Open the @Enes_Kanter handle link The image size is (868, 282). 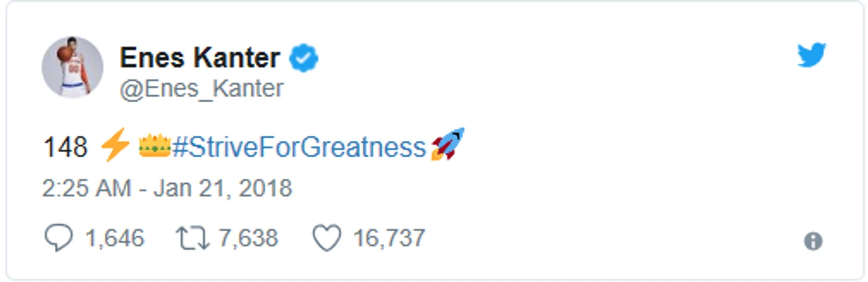pos(202,89)
